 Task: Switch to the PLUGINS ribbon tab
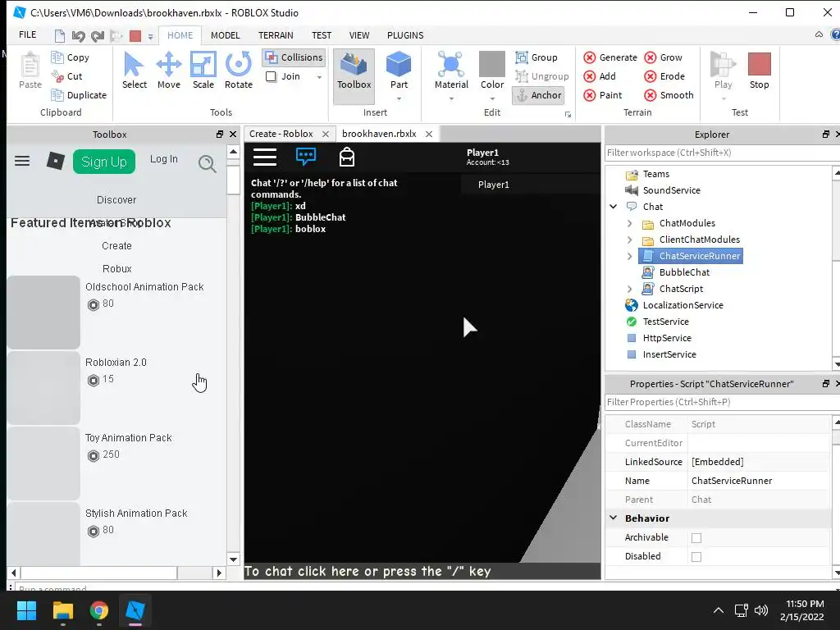pyautogui.click(x=405, y=35)
